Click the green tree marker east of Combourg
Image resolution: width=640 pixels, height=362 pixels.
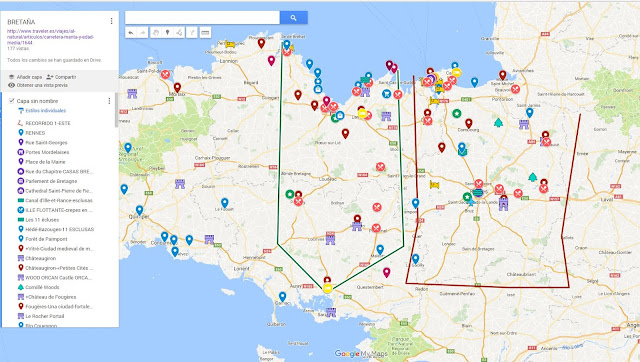(x=498, y=122)
